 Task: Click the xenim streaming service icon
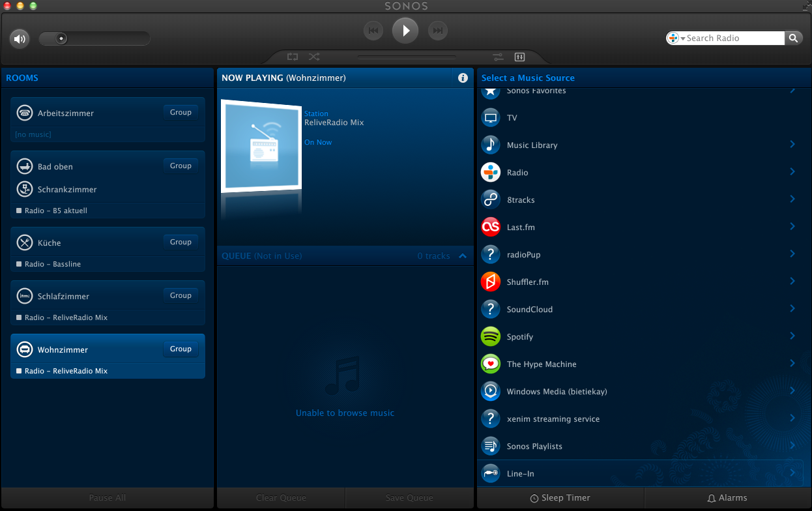tap(490, 419)
